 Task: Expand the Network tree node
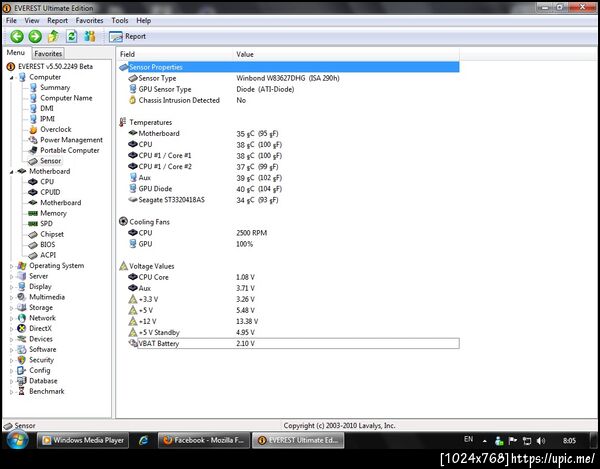11,318
